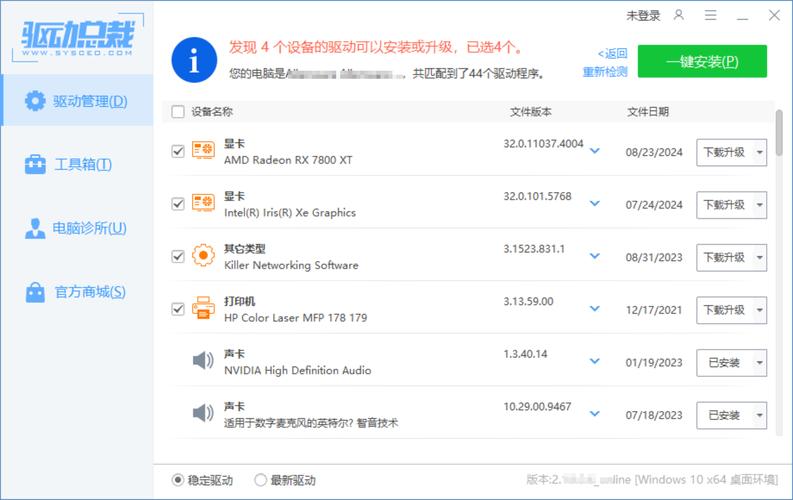Click the Killer Networking Software gear icon
Image resolution: width=793 pixels, height=500 pixels.
[x=203, y=256]
